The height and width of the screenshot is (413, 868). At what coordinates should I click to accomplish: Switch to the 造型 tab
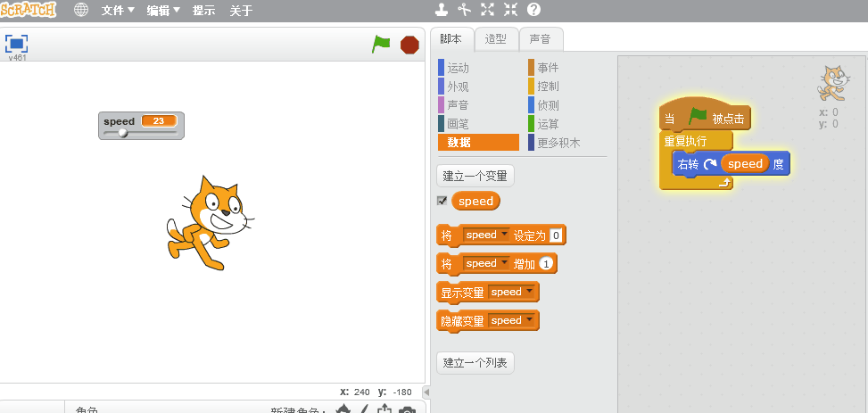[496, 39]
